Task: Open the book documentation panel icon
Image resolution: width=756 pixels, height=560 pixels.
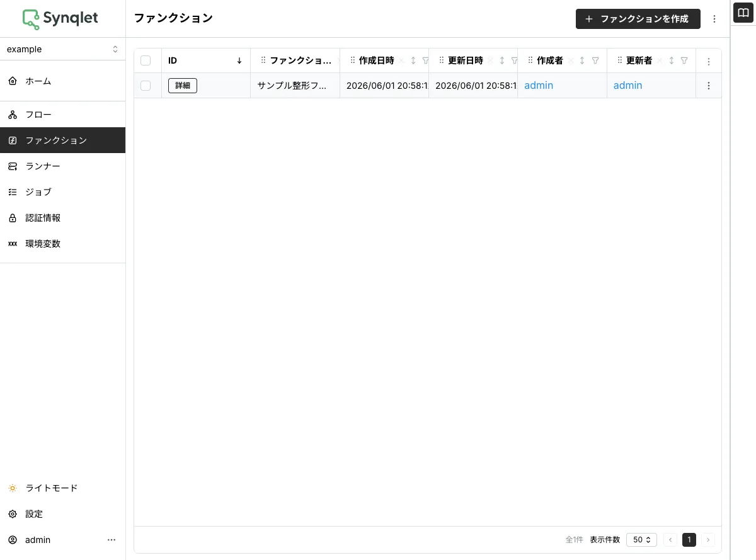Action: 744,12
